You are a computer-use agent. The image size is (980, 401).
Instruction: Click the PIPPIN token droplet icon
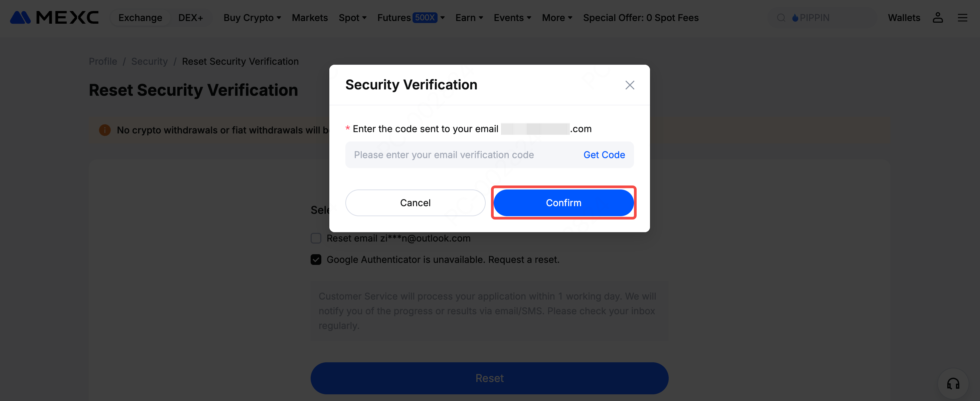click(795, 18)
